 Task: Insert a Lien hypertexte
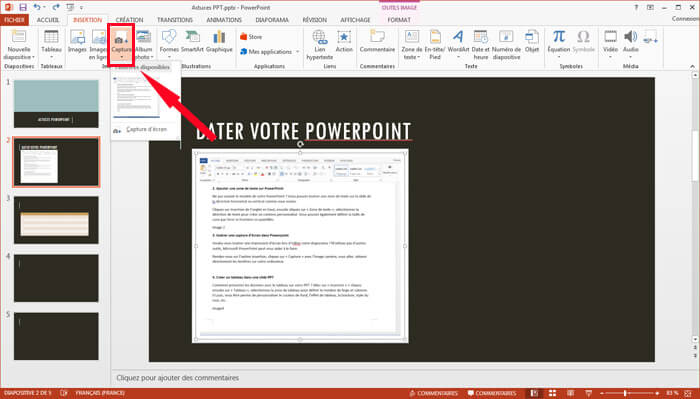pos(320,44)
